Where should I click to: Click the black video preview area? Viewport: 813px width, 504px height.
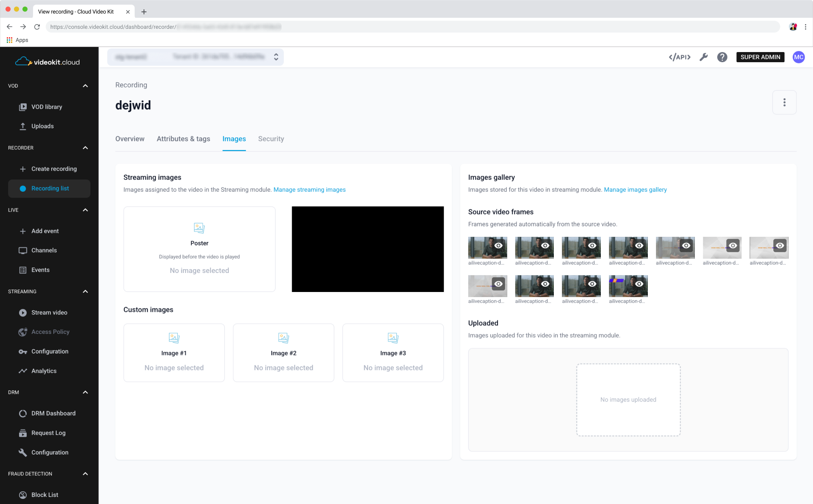tap(368, 249)
